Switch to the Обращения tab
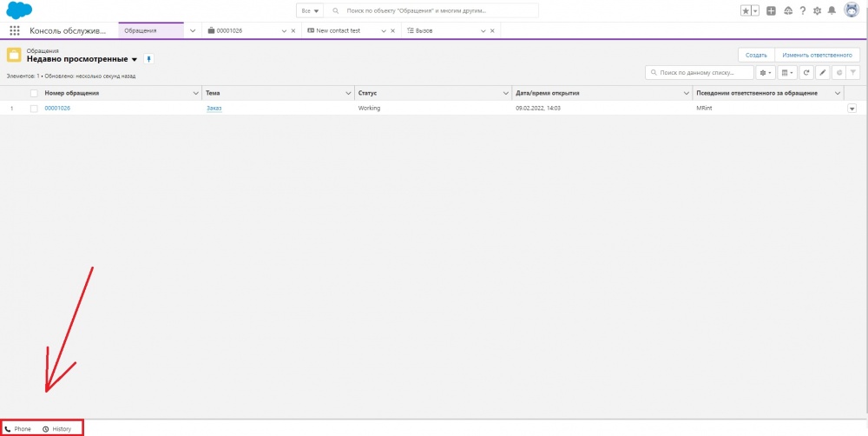This screenshot has height=436, width=868. point(150,31)
